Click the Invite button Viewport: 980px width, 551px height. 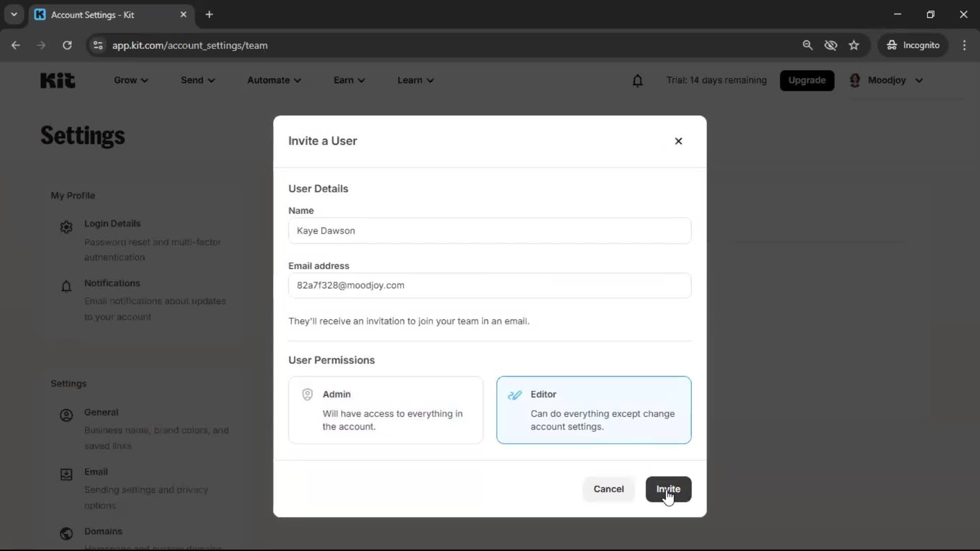click(x=669, y=489)
